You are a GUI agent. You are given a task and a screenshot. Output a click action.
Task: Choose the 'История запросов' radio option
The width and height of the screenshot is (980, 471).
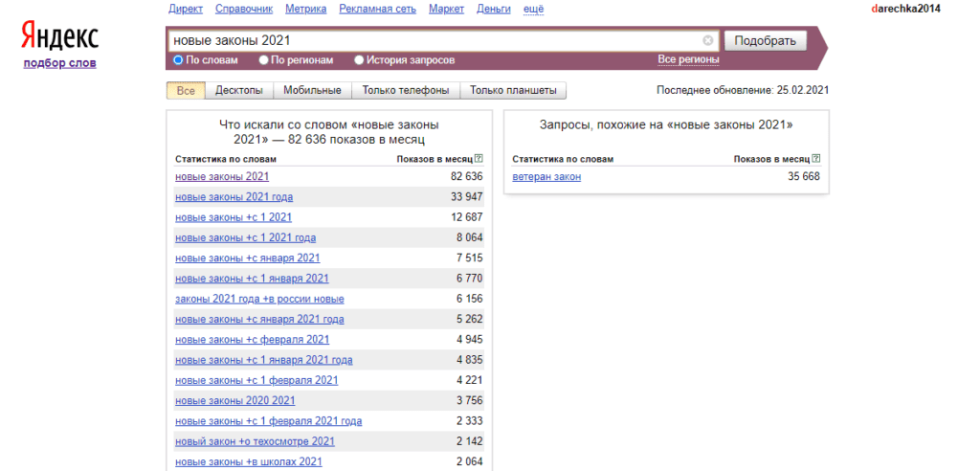[x=359, y=60]
